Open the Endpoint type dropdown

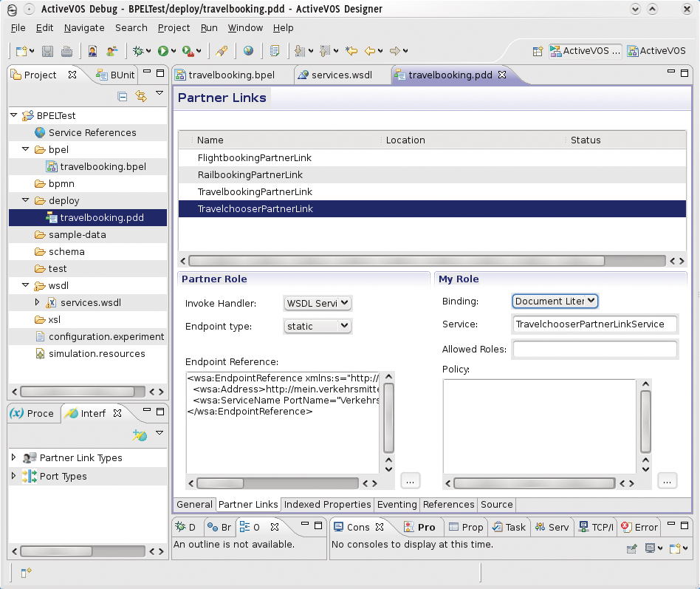pyautogui.click(x=318, y=326)
